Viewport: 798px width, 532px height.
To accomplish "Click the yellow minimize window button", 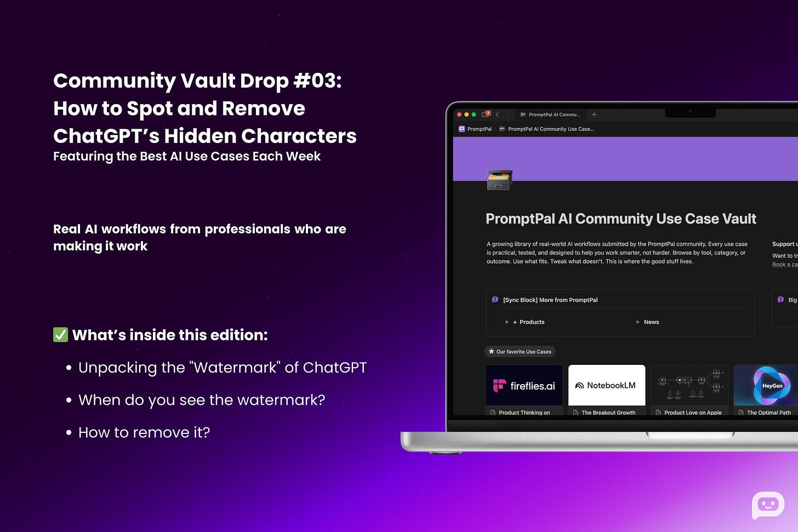I will [x=466, y=115].
